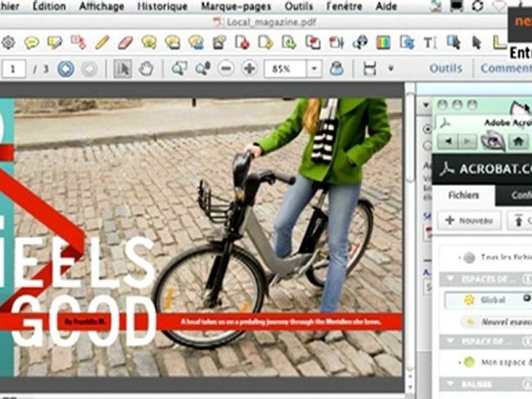Go back in Acrobat.com window
Screen dimensions: 532x399
tap(448, 141)
